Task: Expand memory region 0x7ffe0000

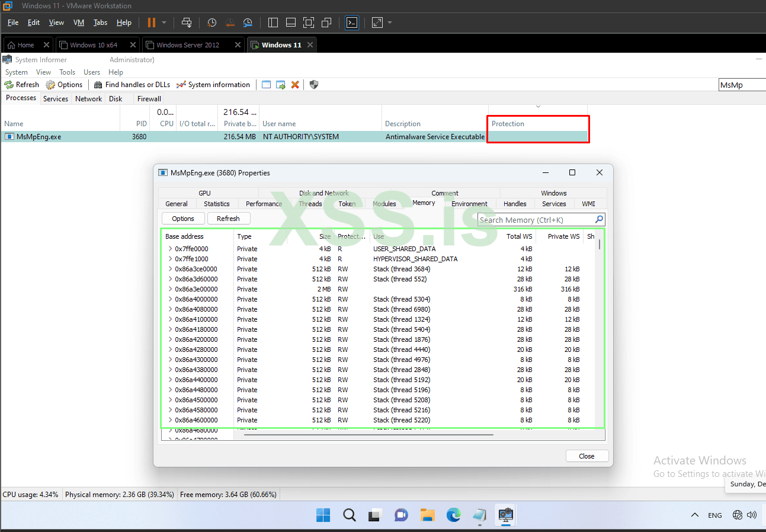Action: point(170,249)
